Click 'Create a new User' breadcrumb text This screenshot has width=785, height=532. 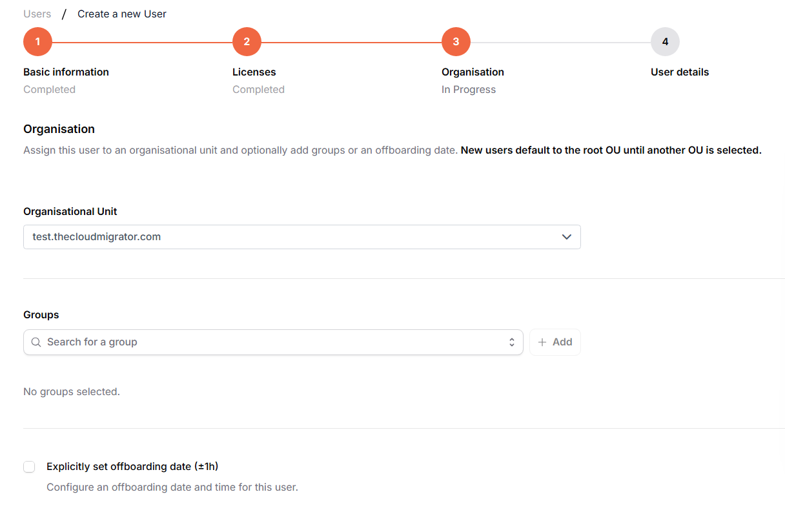click(122, 14)
